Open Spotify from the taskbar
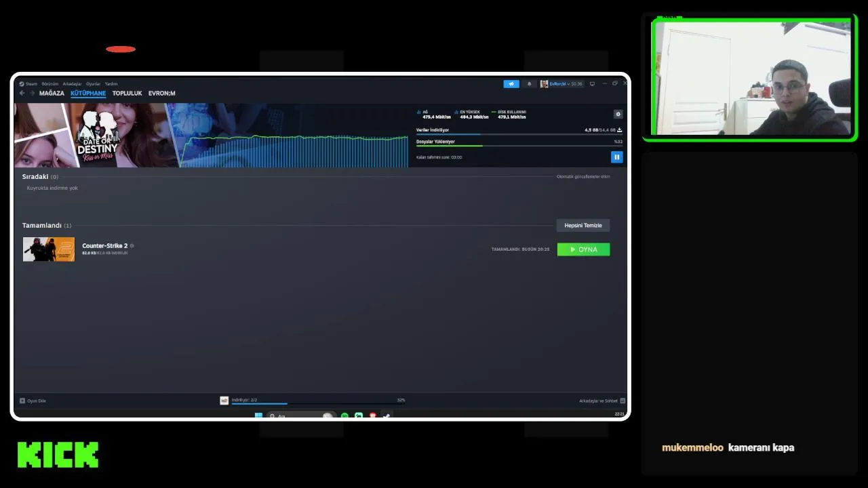 tap(344, 415)
